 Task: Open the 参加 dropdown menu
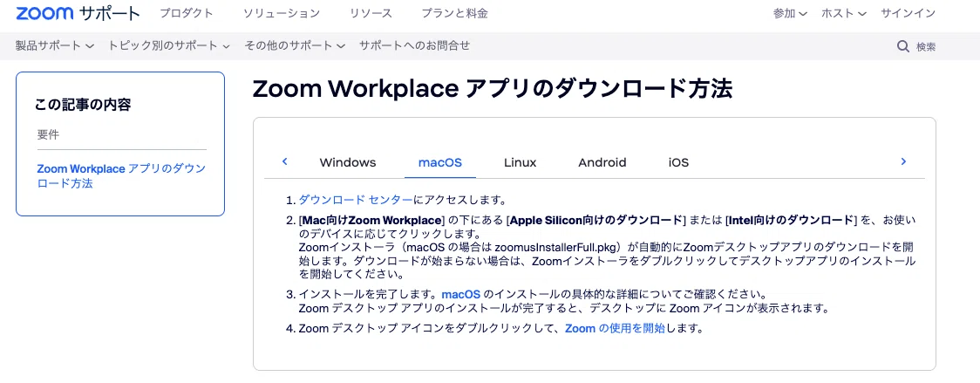tap(790, 14)
